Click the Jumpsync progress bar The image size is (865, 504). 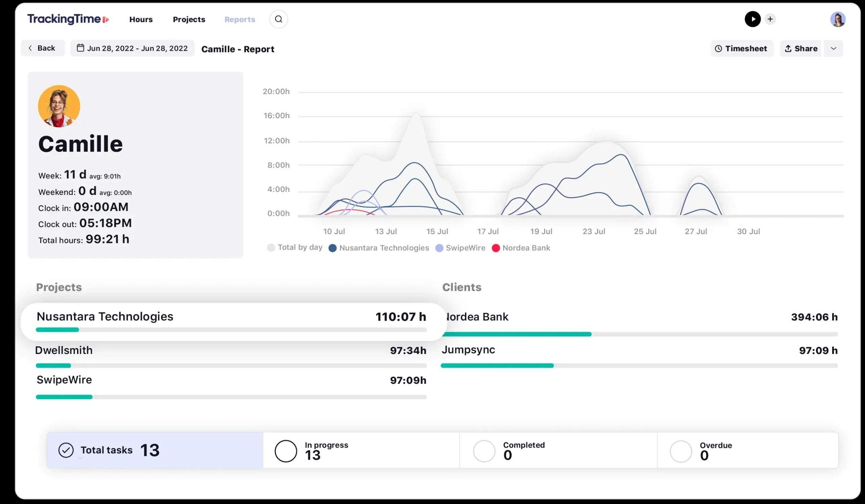pos(639,366)
